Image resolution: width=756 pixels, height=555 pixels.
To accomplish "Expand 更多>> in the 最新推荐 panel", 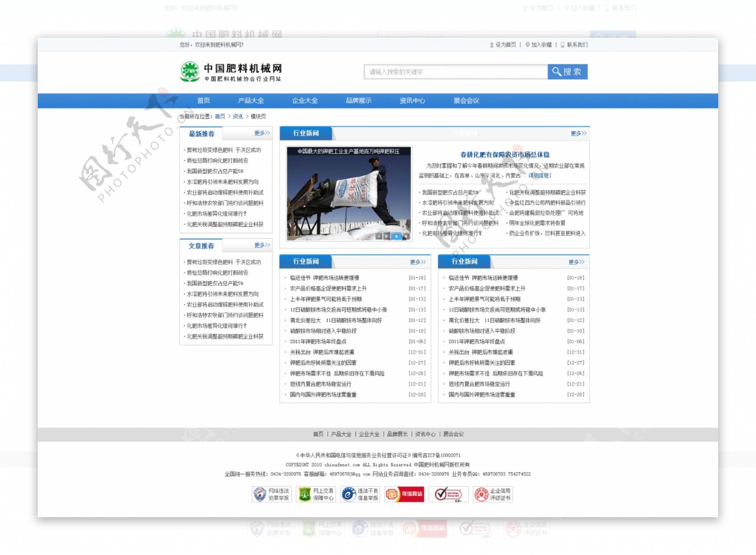I will coord(262,133).
